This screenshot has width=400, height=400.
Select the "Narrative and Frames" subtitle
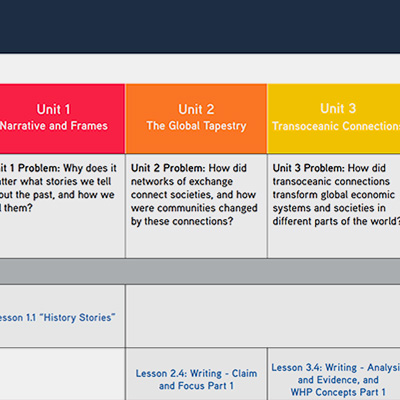[x=54, y=126]
